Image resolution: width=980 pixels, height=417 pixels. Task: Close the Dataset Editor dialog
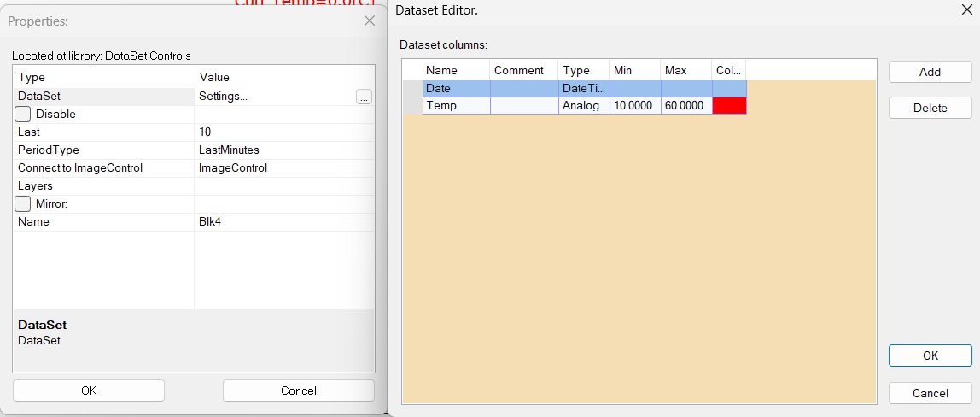pos(966,10)
